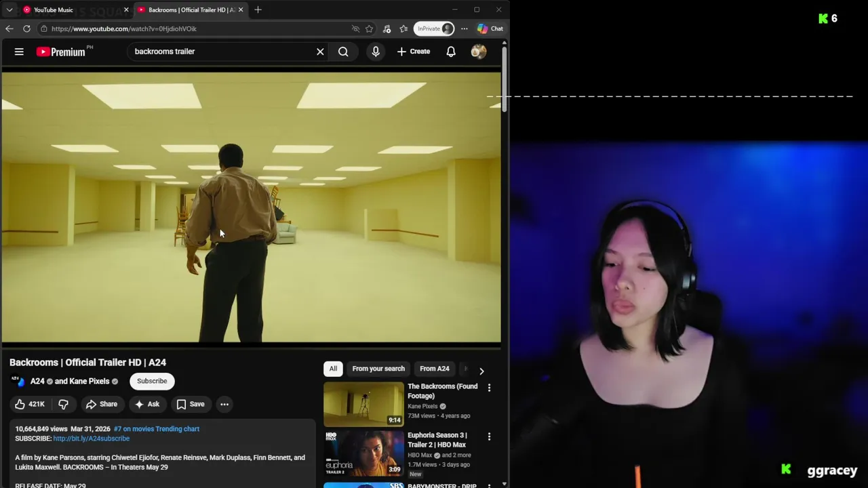Click the address bar URL
868x488 pixels.
pyautogui.click(x=124, y=28)
